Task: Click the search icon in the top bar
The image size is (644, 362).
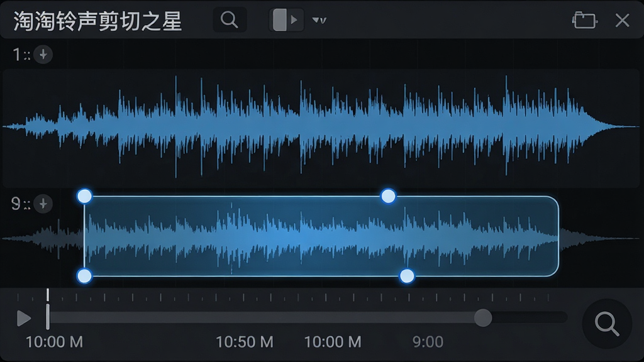Action: click(230, 19)
